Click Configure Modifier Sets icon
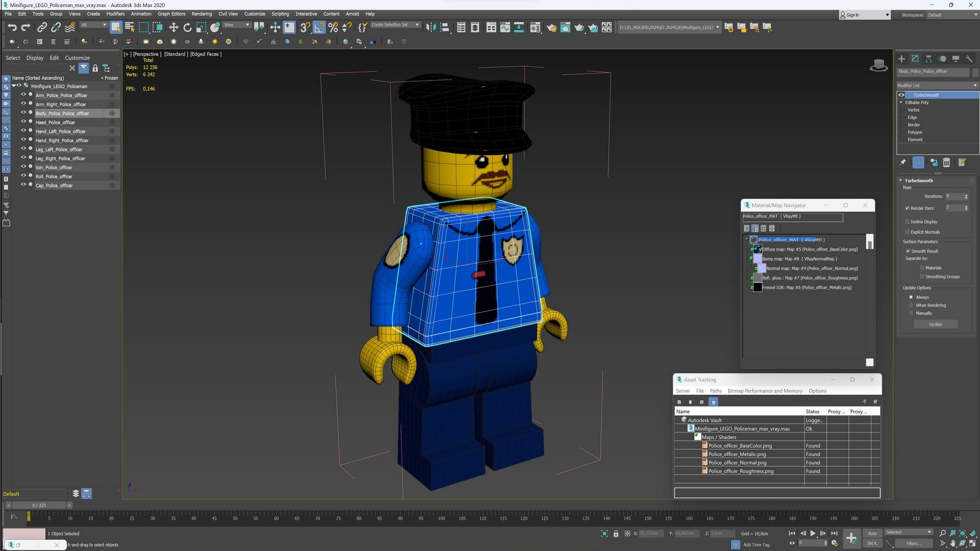 coord(962,162)
